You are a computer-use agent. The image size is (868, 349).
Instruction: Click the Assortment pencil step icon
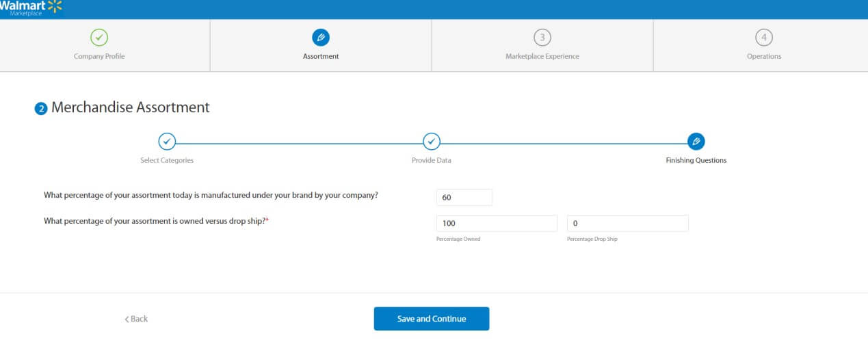click(320, 37)
